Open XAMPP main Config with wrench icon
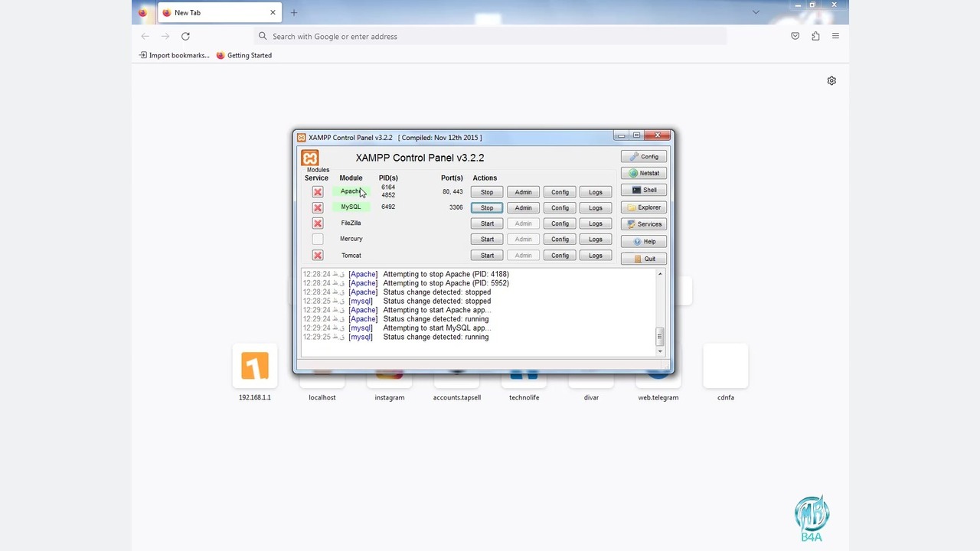The height and width of the screenshot is (551, 980). pos(644,156)
